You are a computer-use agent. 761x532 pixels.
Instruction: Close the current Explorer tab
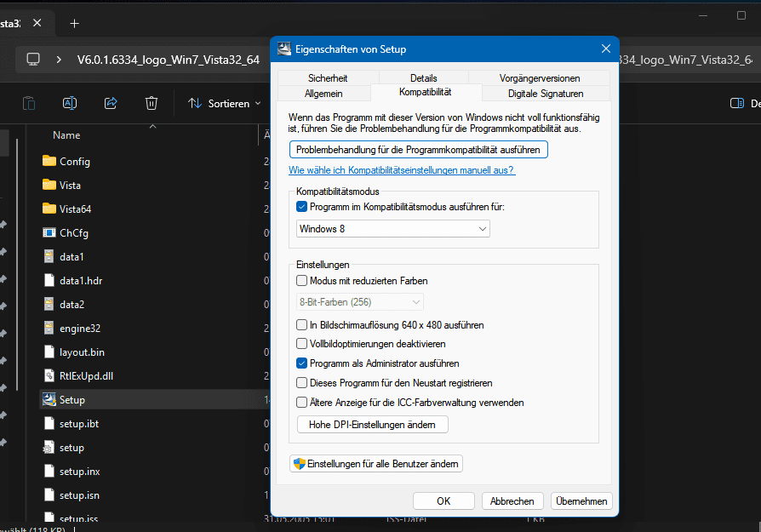[37, 23]
